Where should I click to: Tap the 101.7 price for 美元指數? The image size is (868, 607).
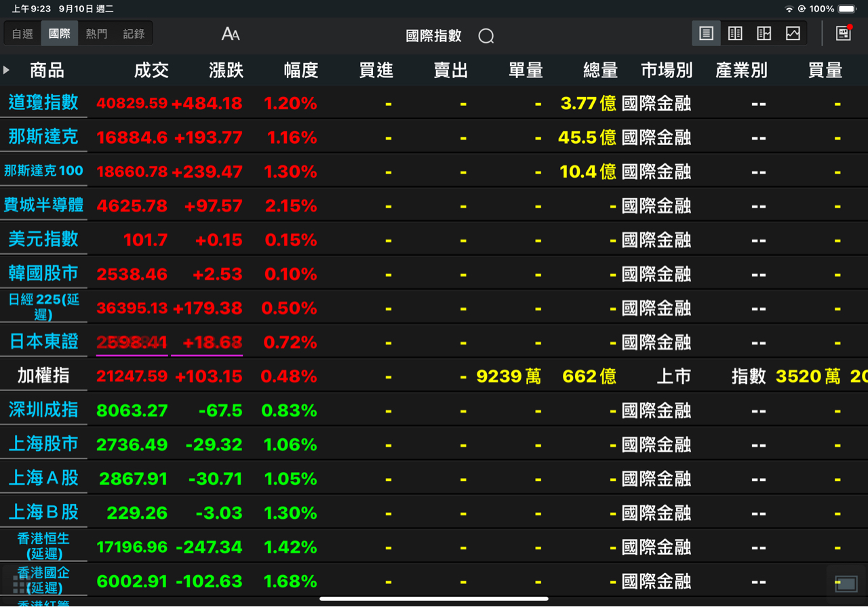coord(145,240)
